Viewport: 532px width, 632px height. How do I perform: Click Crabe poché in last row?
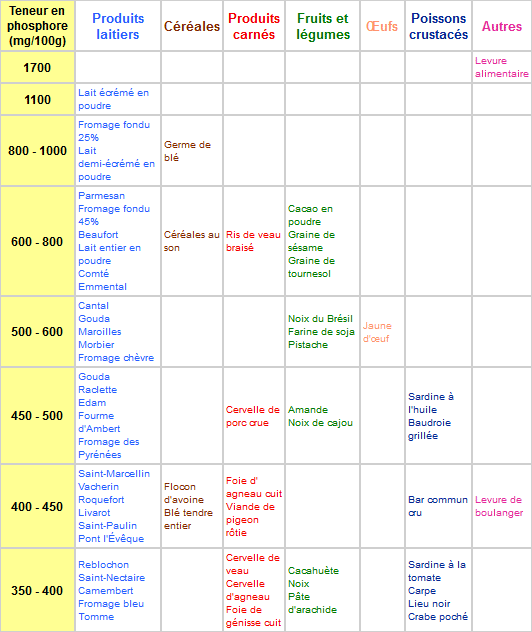pyautogui.click(x=438, y=617)
